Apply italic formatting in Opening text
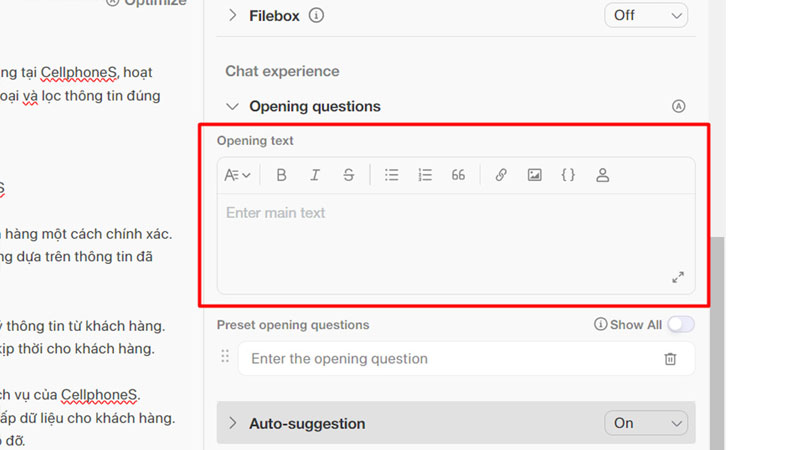800x450 pixels. click(315, 175)
